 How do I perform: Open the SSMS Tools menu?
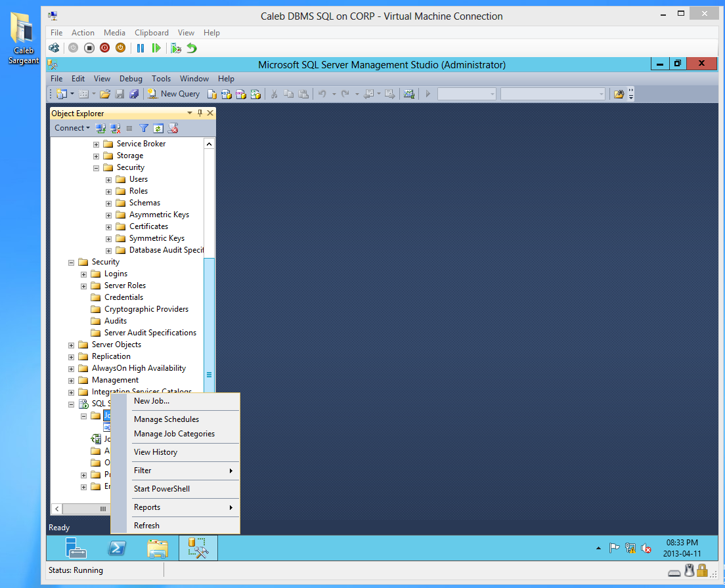[161, 79]
